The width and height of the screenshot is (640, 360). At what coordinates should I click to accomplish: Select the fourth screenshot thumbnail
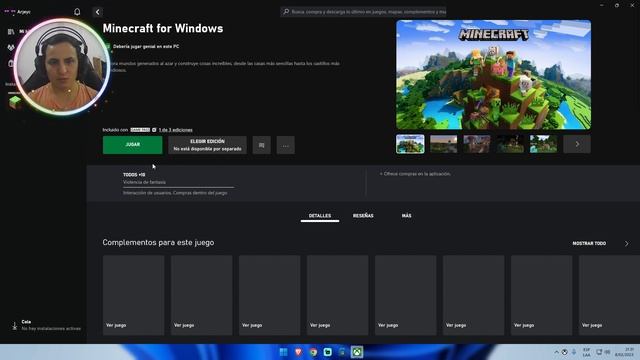click(510, 144)
